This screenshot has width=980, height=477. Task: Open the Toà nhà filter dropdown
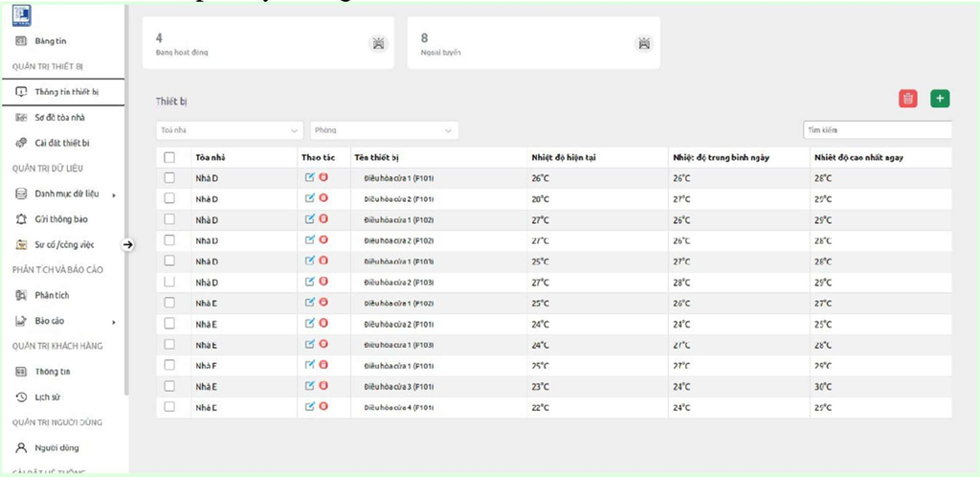click(230, 130)
